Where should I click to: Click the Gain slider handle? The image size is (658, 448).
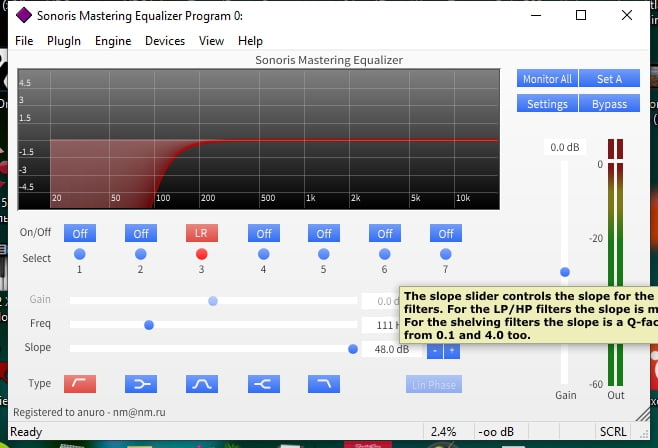click(213, 301)
